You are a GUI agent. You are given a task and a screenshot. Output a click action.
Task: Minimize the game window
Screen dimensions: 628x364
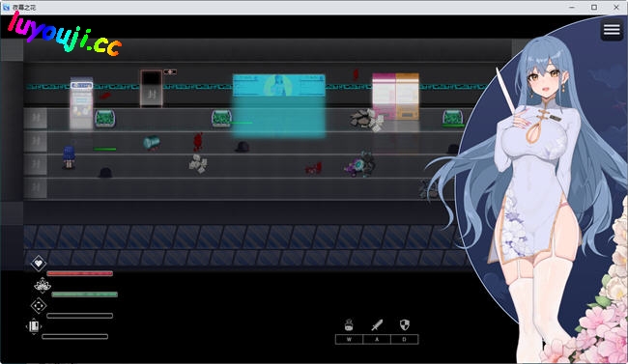[x=572, y=7]
